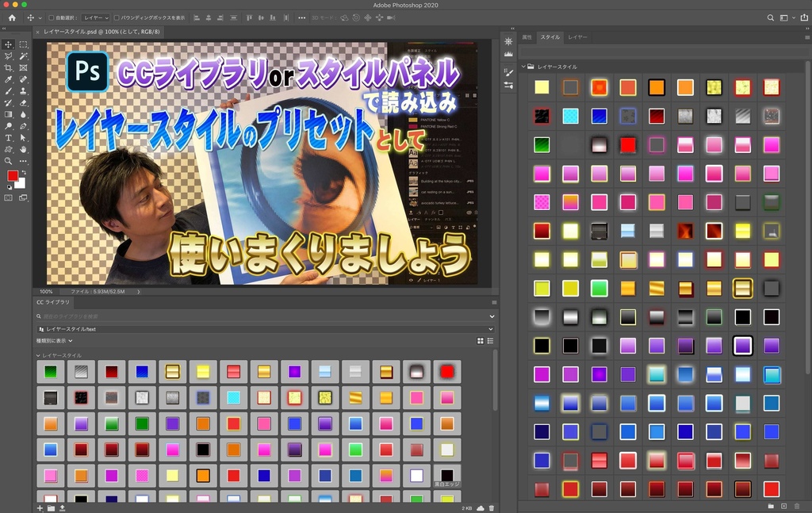
Task: Switch to the 属性 tab
Action: pos(527,36)
